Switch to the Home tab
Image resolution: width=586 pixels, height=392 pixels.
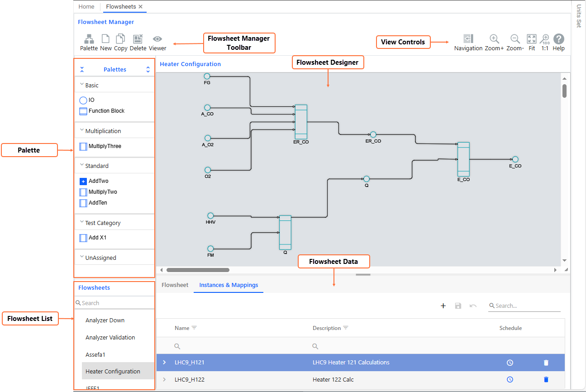click(x=86, y=7)
